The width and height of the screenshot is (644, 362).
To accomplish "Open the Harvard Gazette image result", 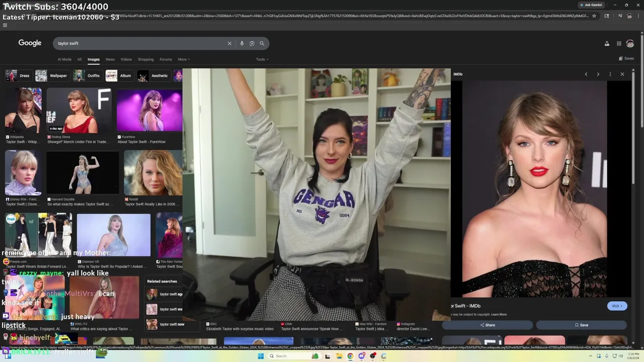I will 83,172.
